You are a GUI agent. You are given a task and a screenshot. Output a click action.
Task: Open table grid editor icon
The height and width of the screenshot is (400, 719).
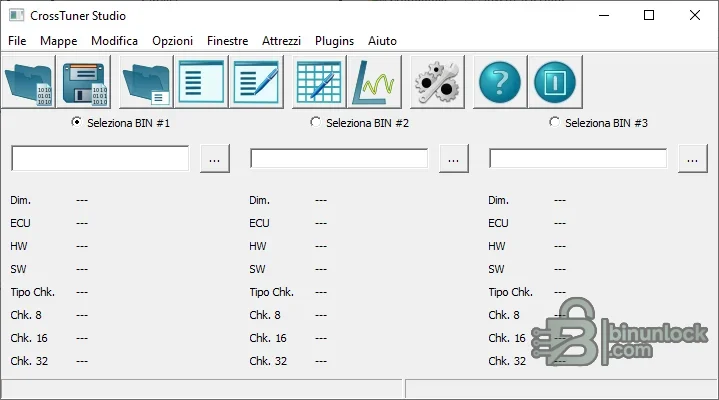point(319,82)
